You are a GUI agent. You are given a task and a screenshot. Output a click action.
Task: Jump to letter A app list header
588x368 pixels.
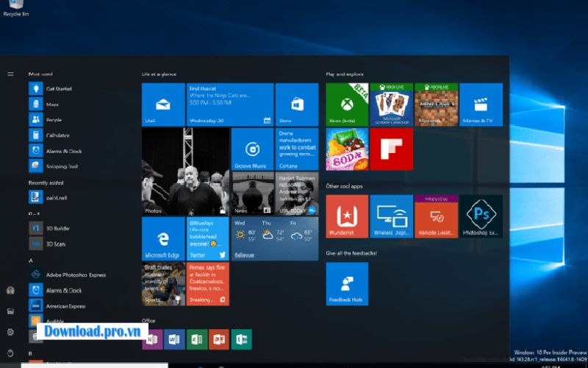(31, 261)
